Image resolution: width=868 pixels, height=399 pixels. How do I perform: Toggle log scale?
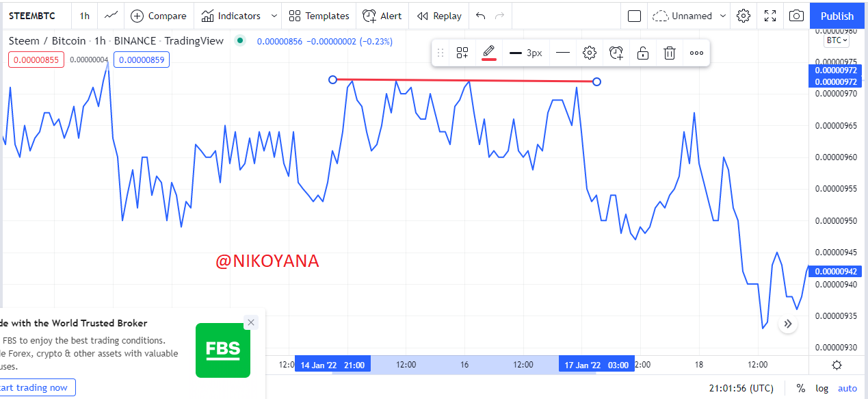821,388
